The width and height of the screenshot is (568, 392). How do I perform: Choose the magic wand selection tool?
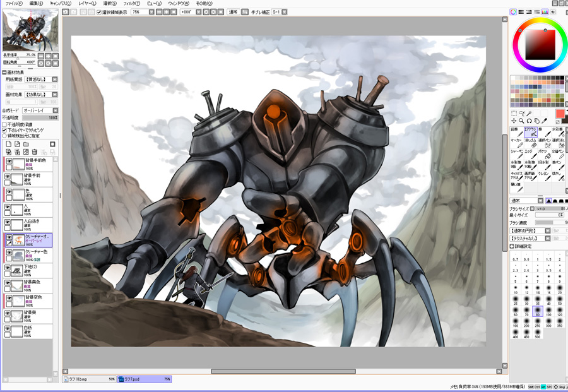529,114
